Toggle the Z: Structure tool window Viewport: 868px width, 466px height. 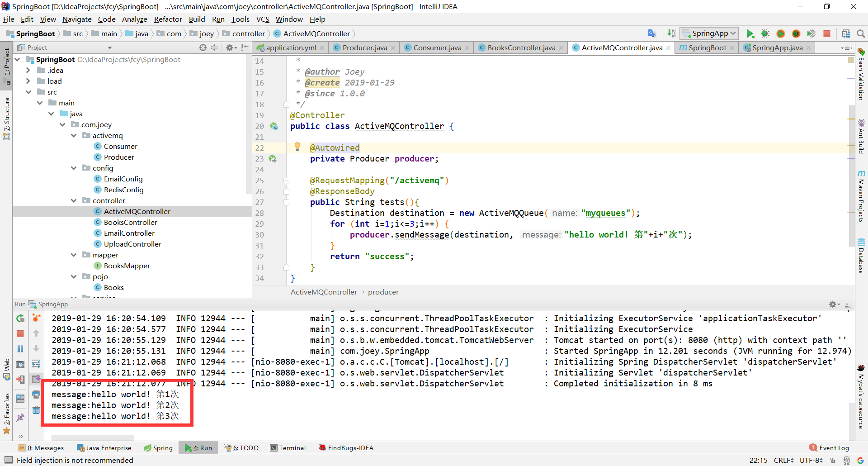(7, 119)
